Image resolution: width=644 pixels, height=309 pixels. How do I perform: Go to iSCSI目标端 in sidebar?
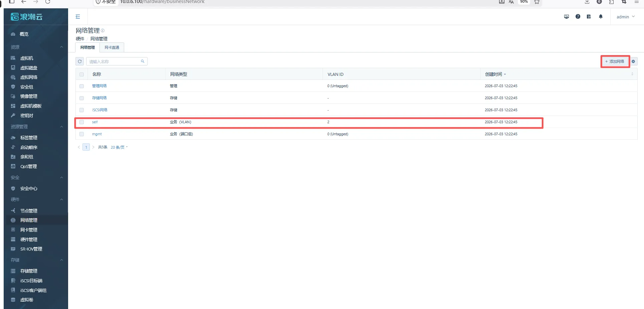[31, 281]
